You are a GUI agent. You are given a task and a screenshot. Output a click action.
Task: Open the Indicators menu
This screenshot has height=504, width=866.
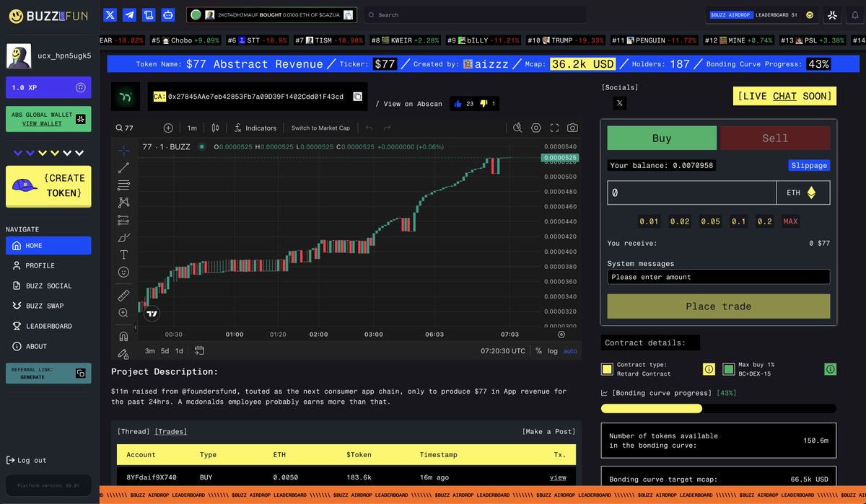(255, 128)
